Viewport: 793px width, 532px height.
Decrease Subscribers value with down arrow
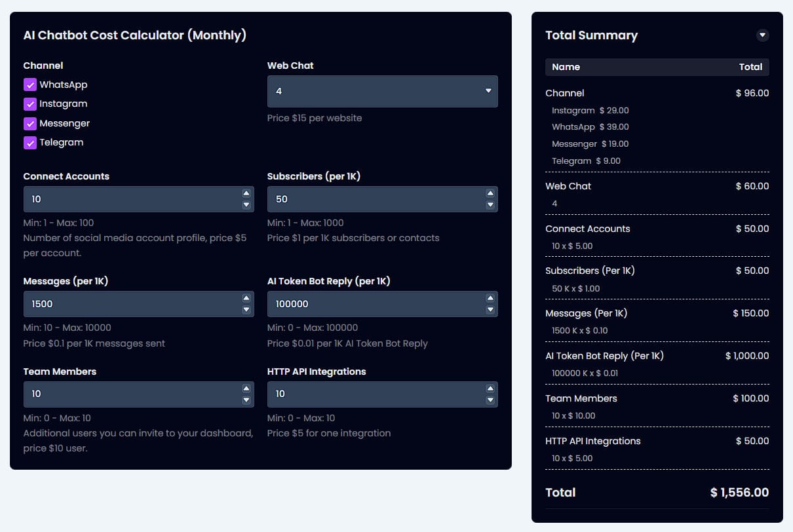tap(490, 204)
